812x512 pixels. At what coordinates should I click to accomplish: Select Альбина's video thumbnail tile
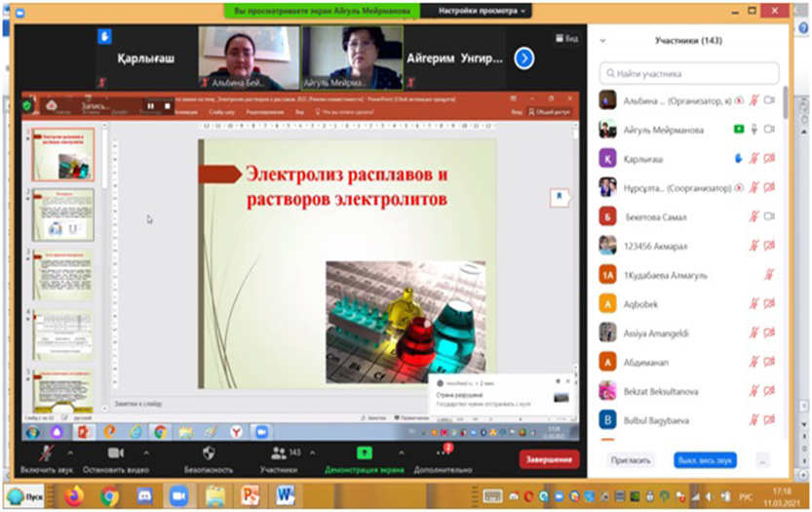pyautogui.click(x=249, y=59)
